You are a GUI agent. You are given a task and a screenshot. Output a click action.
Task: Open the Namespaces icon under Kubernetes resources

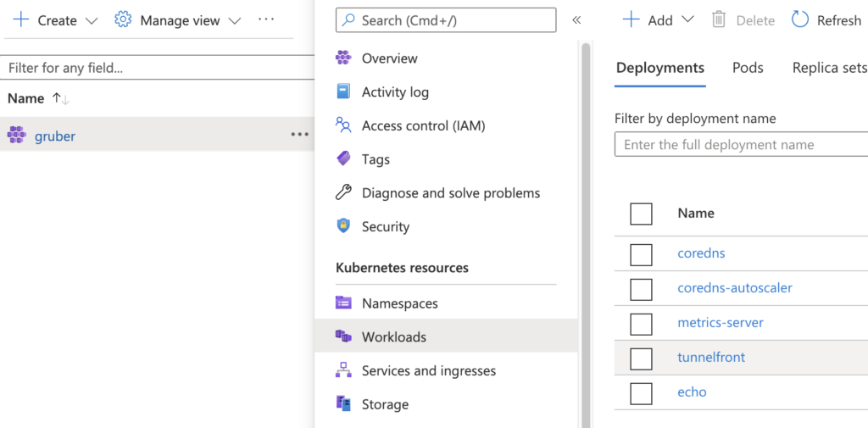[344, 303]
